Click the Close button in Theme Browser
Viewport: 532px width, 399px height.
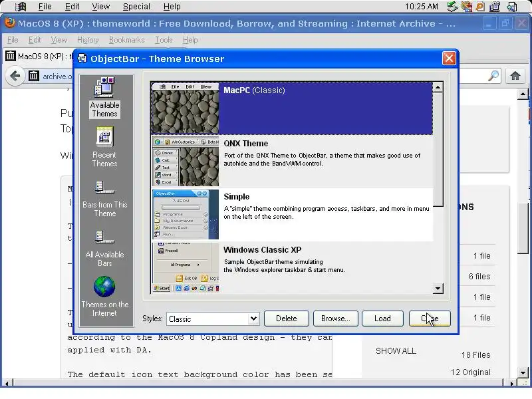click(x=430, y=319)
